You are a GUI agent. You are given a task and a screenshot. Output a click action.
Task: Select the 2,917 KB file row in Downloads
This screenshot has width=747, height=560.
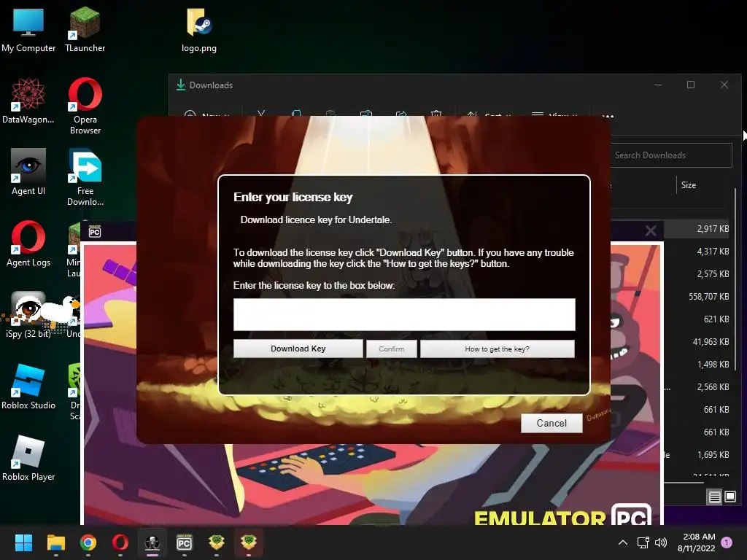(x=697, y=228)
